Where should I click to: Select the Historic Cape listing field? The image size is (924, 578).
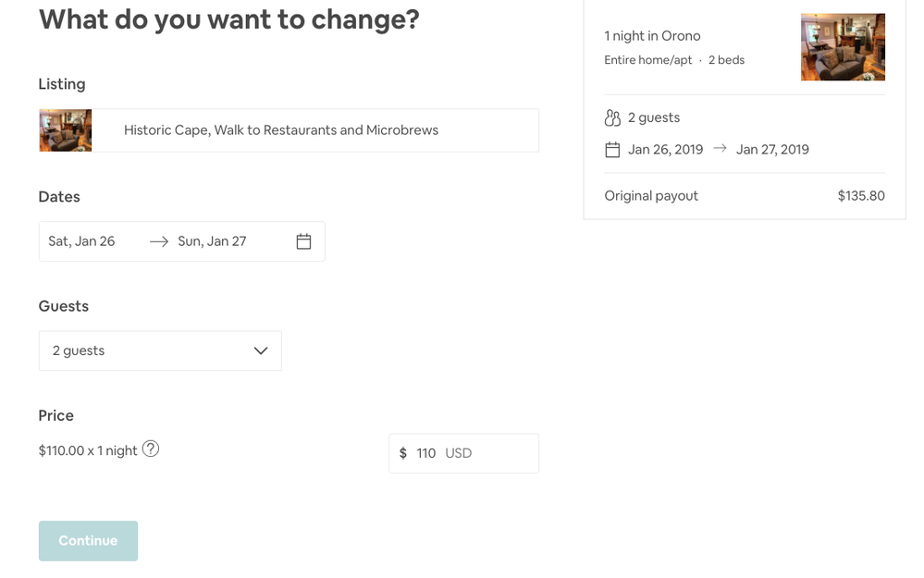tap(314, 130)
